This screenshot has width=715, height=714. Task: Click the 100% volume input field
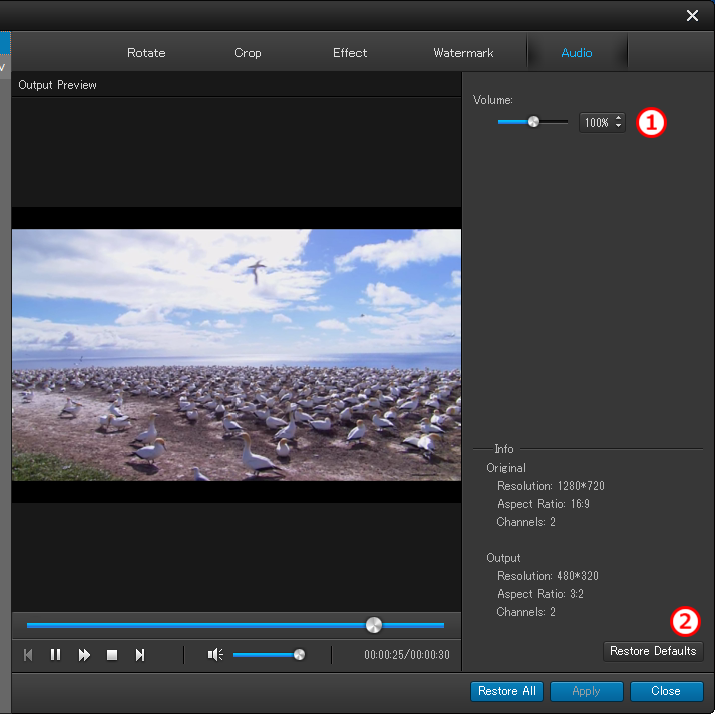pyautogui.click(x=597, y=123)
